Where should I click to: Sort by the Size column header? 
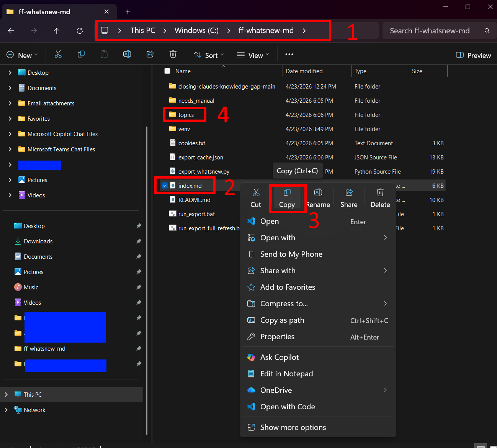[x=428, y=71]
